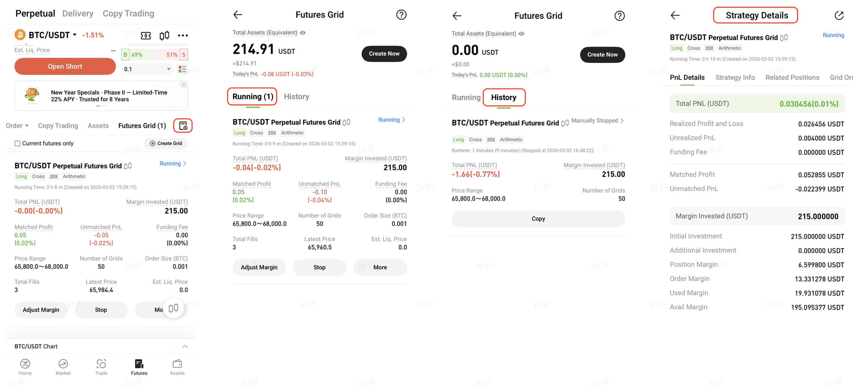This screenshot has width=868, height=387.
Task: Open Assets wallet in bottom navigation
Action: (177, 366)
